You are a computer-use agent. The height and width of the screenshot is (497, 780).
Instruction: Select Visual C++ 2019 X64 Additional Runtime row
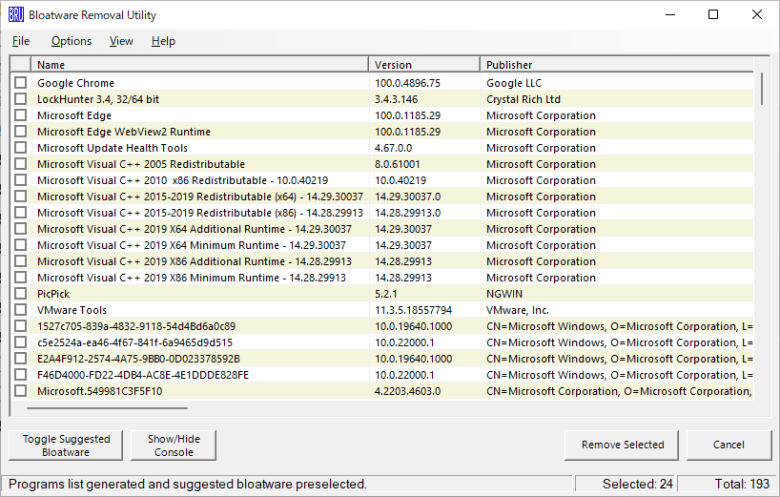pos(381,229)
